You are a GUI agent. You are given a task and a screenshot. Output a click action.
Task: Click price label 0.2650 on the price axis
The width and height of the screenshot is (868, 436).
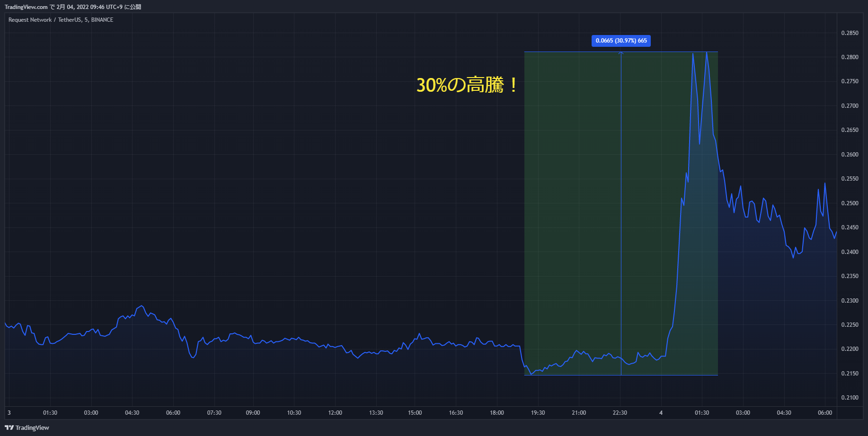coord(850,130)
